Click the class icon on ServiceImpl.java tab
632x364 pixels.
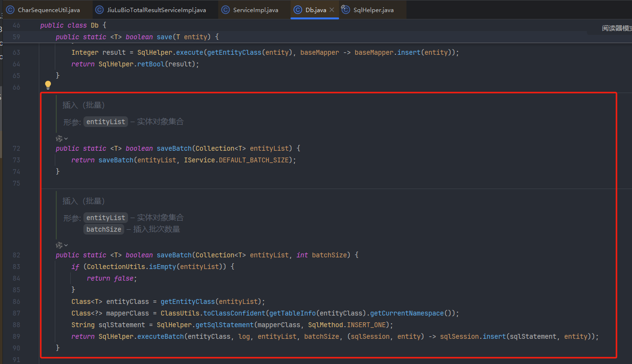[x=225, y=10]
